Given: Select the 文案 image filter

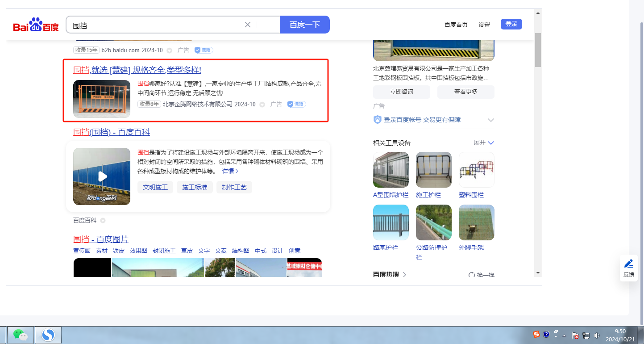Looking at the screenshot, I should [x=221, y=251].
